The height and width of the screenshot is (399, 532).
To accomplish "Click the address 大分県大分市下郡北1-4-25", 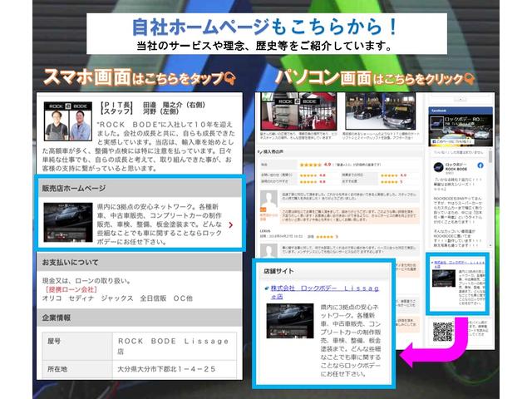I will (x=166, y=369).
